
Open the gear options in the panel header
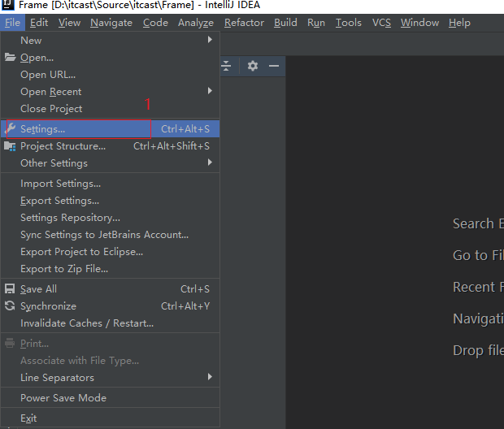[253, 66]
